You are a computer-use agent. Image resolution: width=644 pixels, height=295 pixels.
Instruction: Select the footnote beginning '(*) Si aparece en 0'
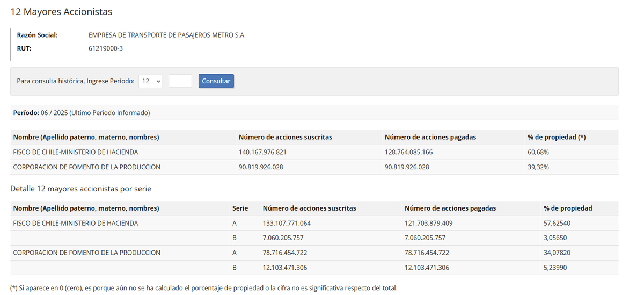pyautogui.click(x=204, y=288)
